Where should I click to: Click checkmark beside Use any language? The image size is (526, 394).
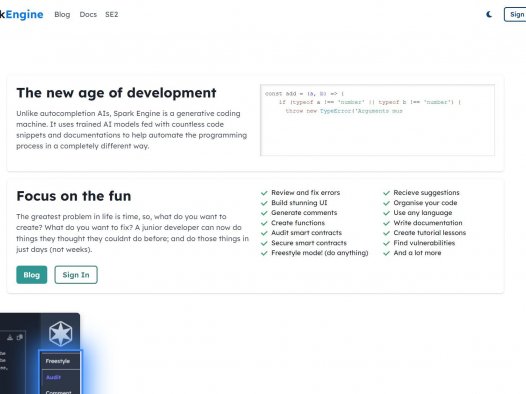[x=386, y=213]
